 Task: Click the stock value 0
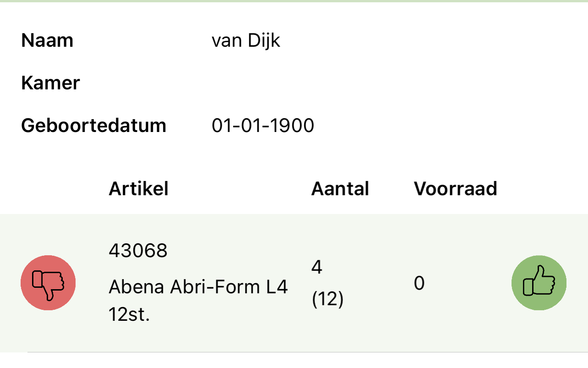[x=419, y=284]
